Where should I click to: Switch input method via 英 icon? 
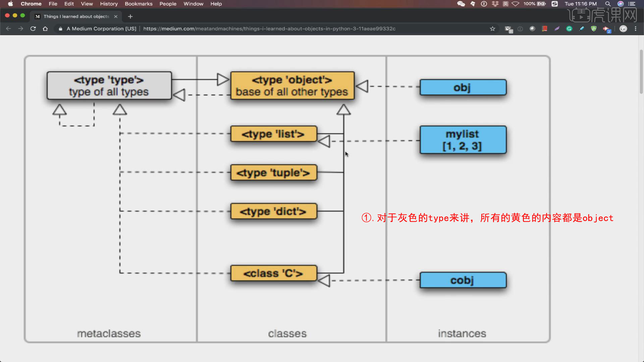(x=505, y=4)
